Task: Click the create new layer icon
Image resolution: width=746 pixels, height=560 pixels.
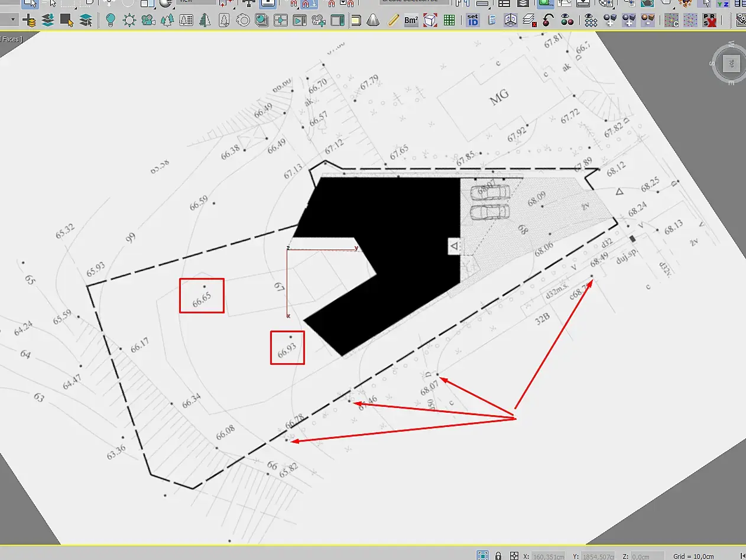Action: point(29,21)
